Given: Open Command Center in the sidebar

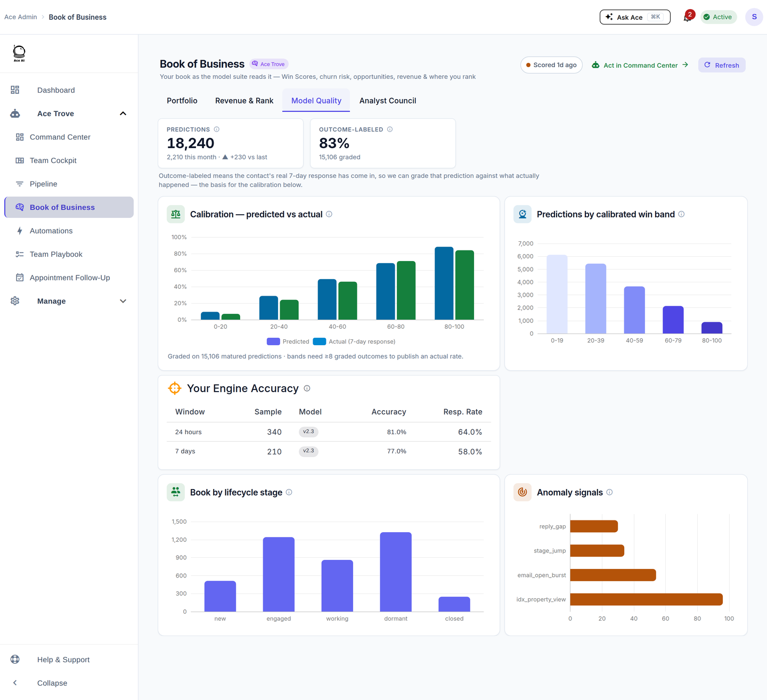Looking at the screenshot, I should coord(69,137).
